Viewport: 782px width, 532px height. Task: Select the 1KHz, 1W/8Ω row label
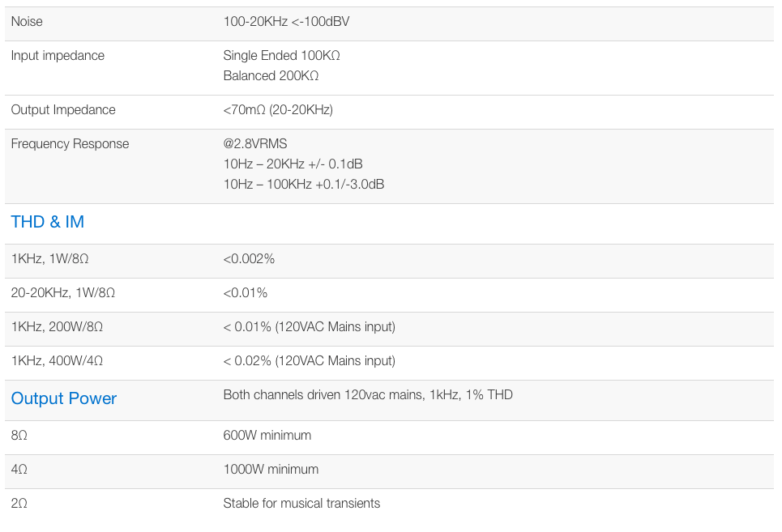(x=50, y=259)
